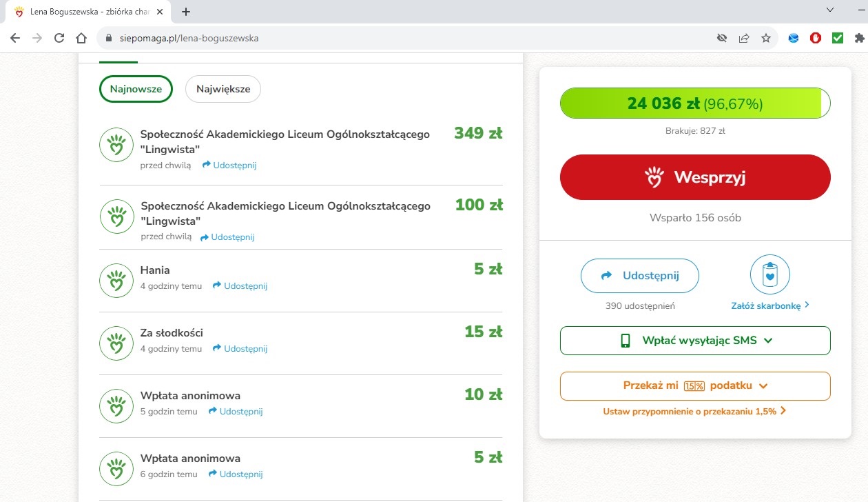Image resolution: width=868 pixels, height=502 pixels.
Task: Click the tab search chevron in title bar
Action: click(x=830, y=10)
